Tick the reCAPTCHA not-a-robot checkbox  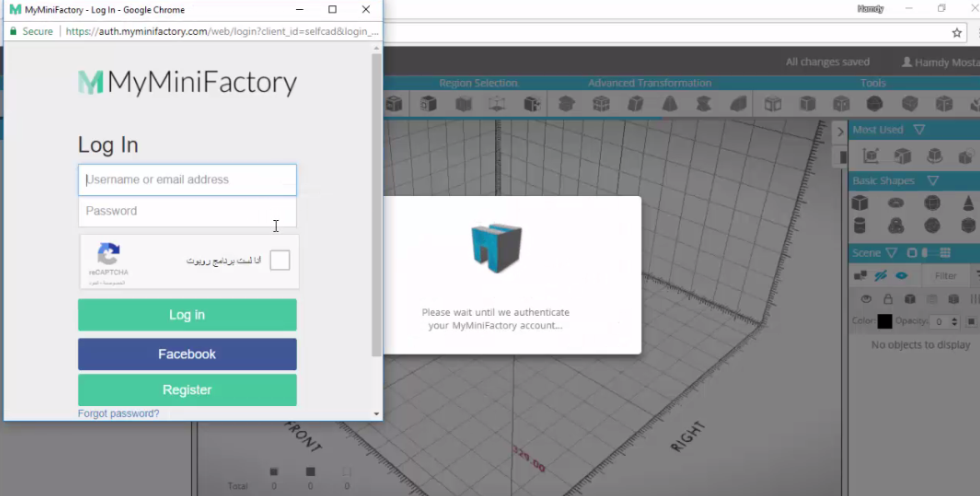(x=279, y=260)
